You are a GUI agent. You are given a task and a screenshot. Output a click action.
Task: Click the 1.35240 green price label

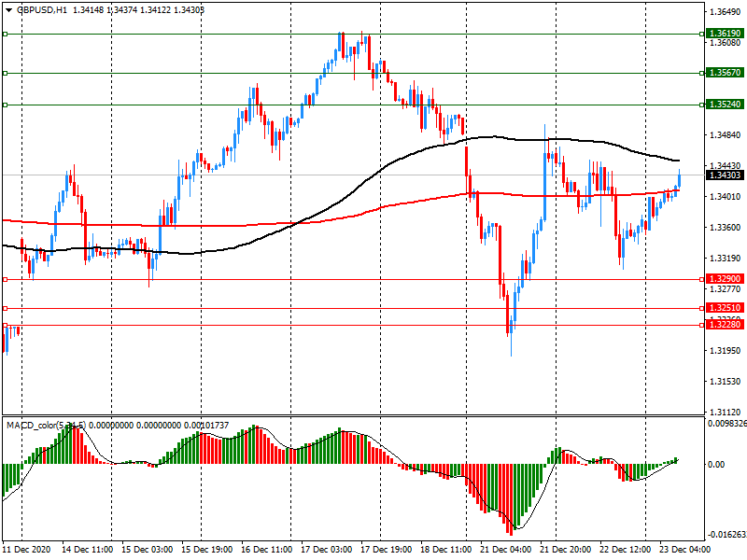tap(725, 105)
